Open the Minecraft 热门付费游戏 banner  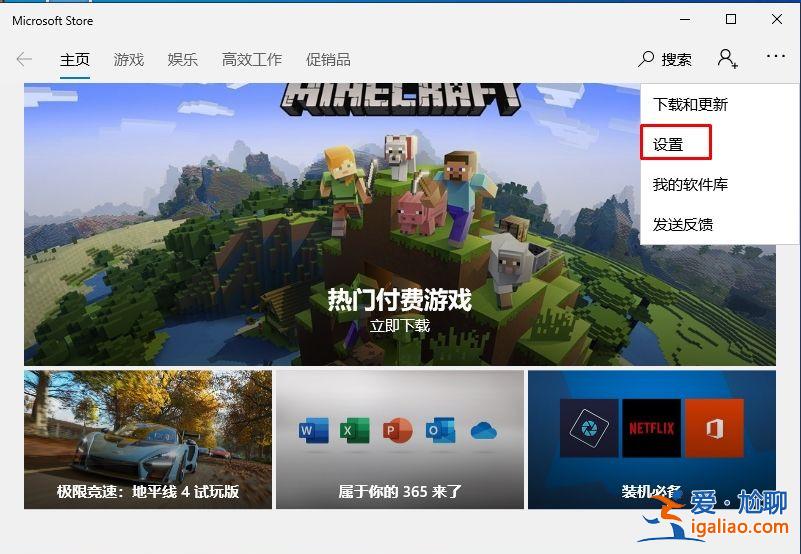(x=399, y=224)
